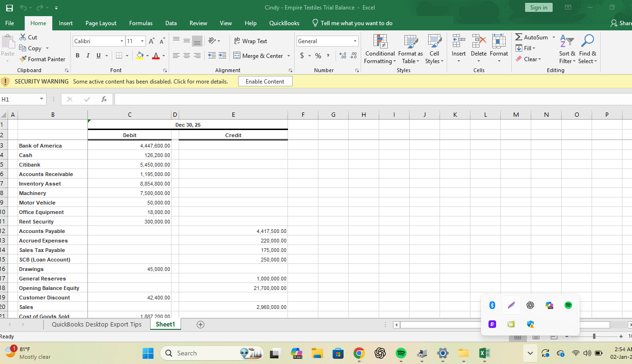Viewport: 632px width, 364px height.
Task: Expand the Copy options arrow
Action: click(47, 48)
